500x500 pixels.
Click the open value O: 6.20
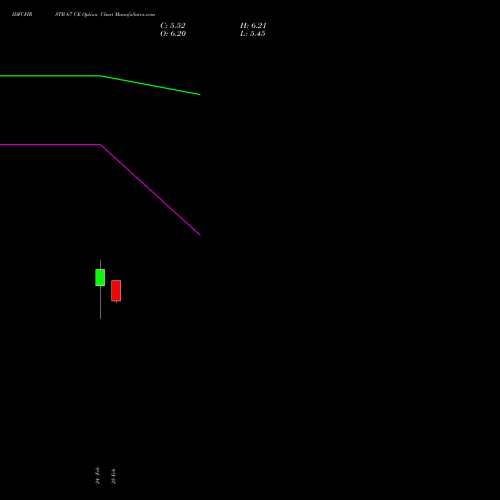173,34
